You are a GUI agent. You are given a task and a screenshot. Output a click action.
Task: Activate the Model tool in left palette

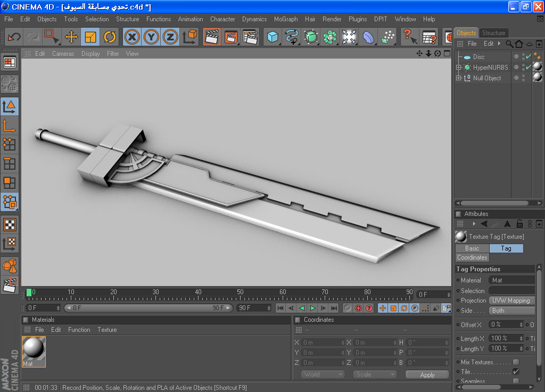point(10,106)
